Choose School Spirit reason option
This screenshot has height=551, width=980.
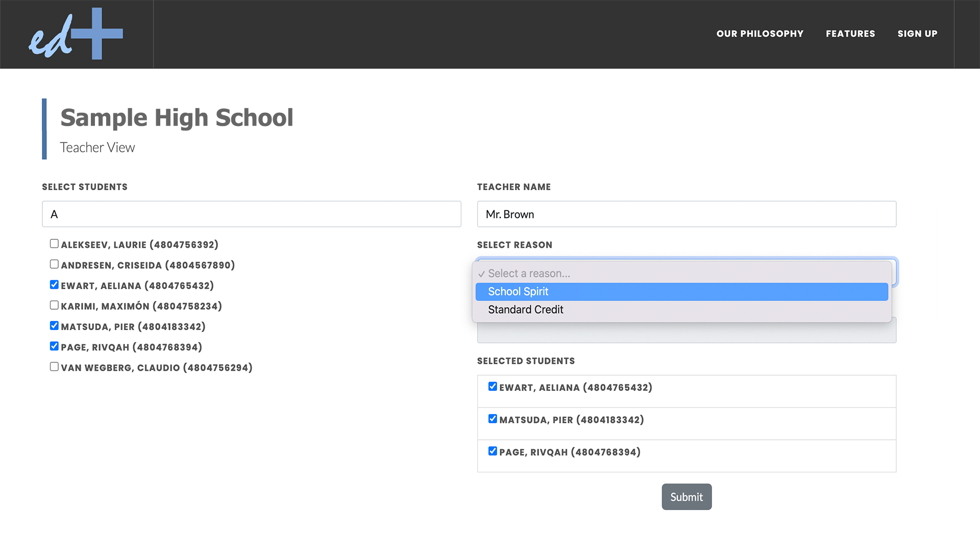click(681, 292)
